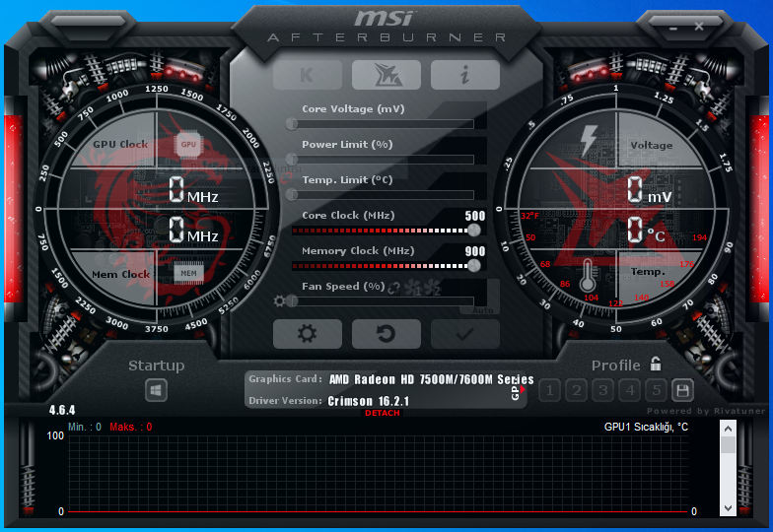Viewport: 773px width, 532px height.
Task: Click the version number 4.6.4
Action: click(61, 410)
